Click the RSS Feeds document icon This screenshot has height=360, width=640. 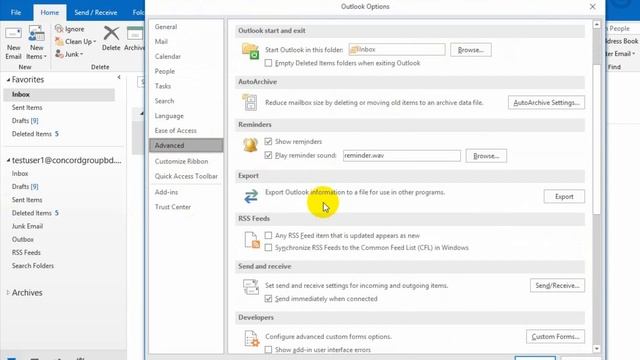pyautogui.click(x=251, y=240)
